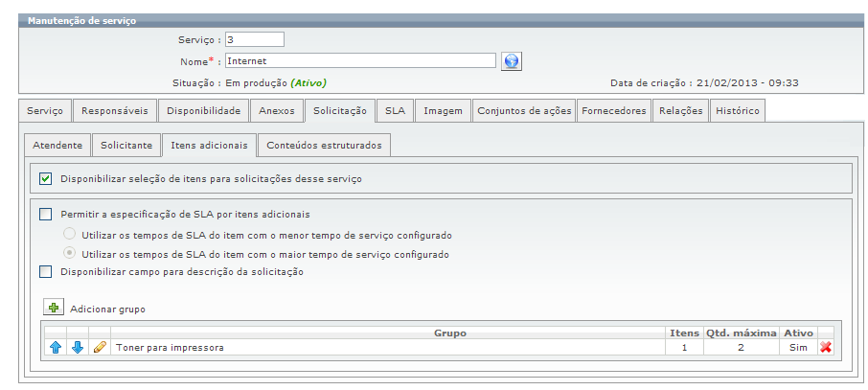
Task: Select the Atendente sub-tab
Action: (x=57, y=145)
